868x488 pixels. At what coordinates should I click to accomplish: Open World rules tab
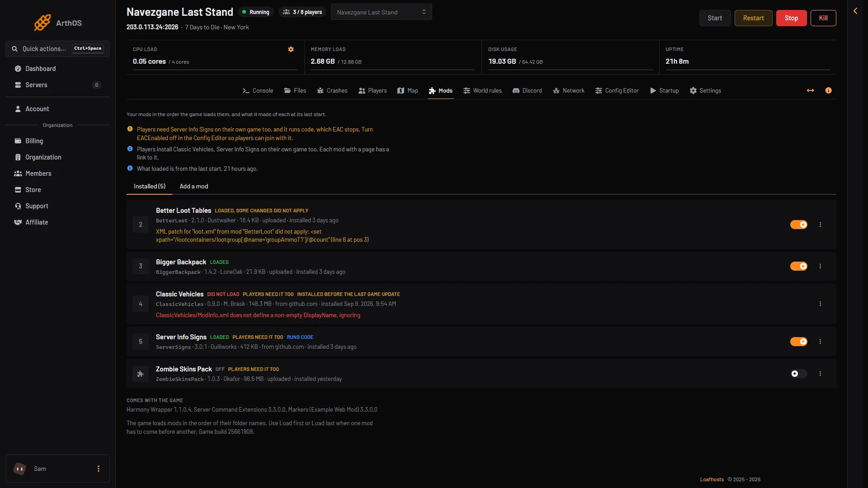[482, 91]
